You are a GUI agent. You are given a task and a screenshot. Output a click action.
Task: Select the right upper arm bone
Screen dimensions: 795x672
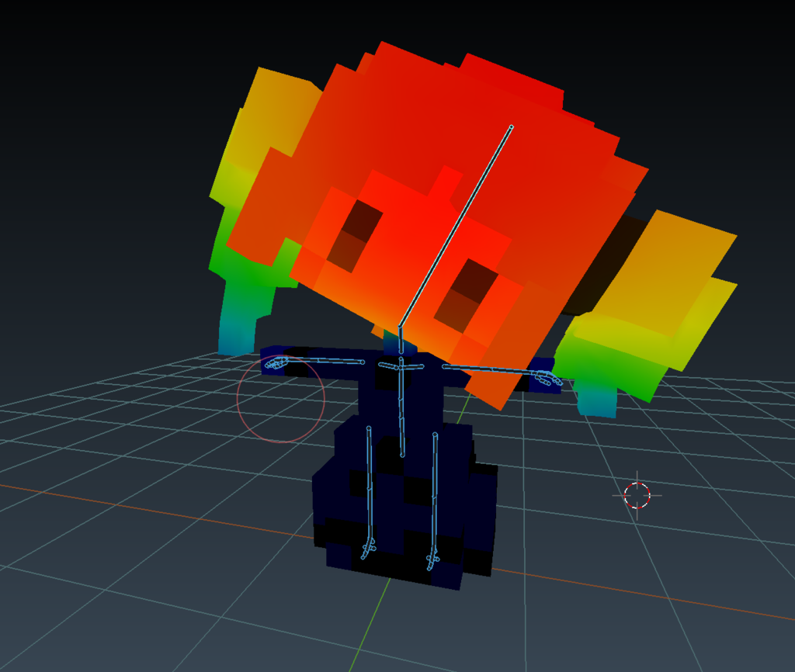tap(488, 369)
